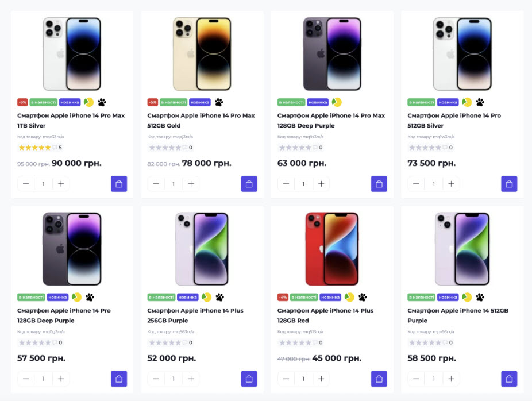Click cart icon for iPhone 14 Pro Max Deep Purple
Screen dimensions: 532x401
coord(379,184)
